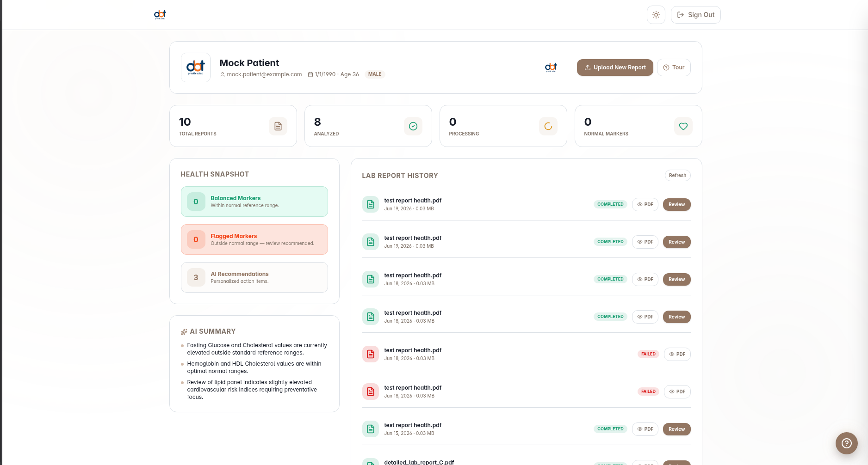Click the Normal Markers heart icon
Image resolution: width=868 pixels, height=465 pixels.
(683, 126)
